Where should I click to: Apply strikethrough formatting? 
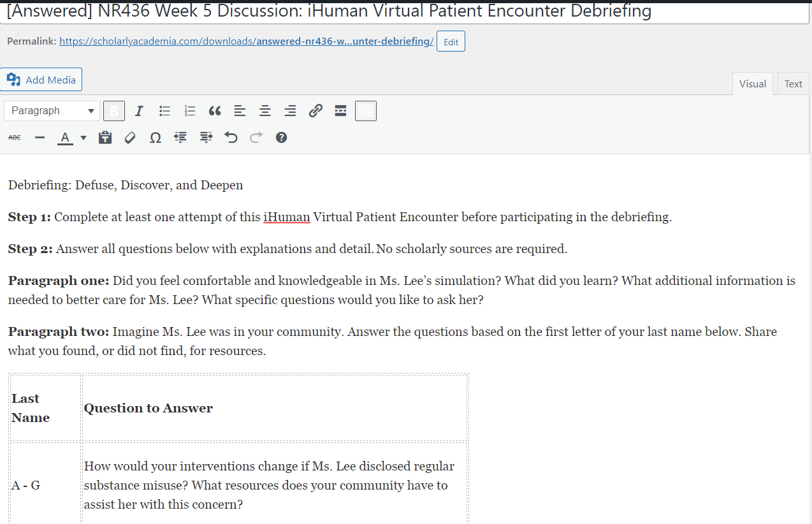point(15,138)
